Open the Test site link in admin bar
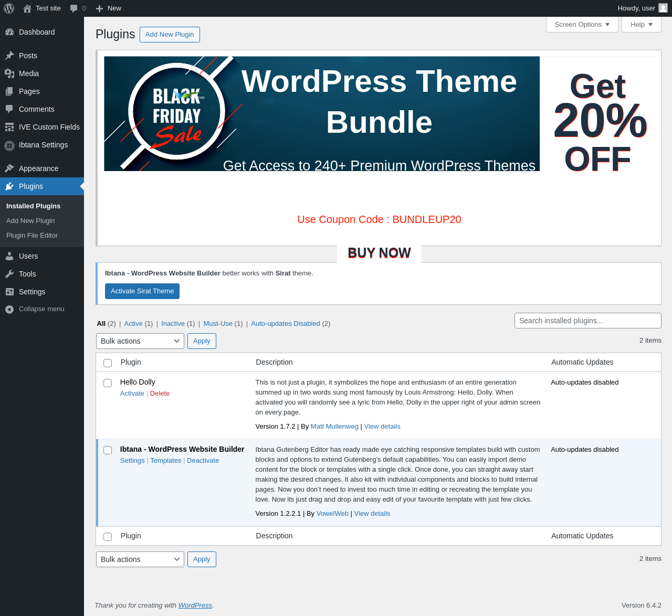The height and width of the screenshot is (616, 672). (x=42, y=8)
